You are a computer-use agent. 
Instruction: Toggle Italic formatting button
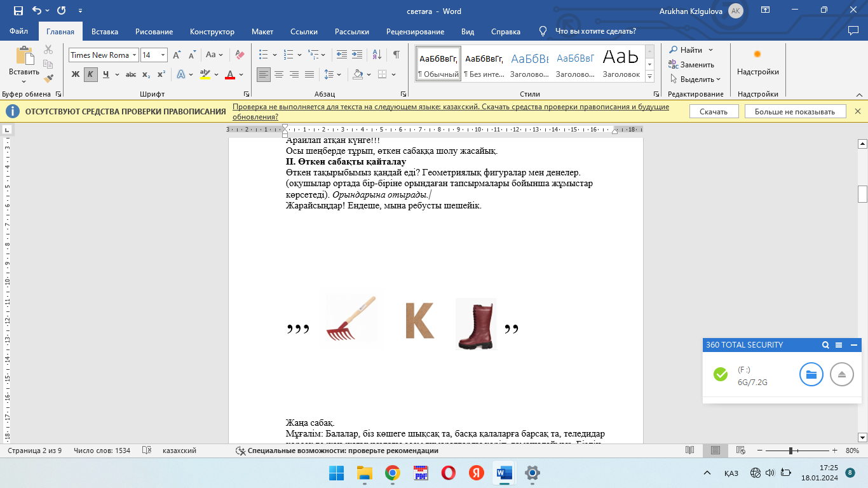[x=91, y=74]
